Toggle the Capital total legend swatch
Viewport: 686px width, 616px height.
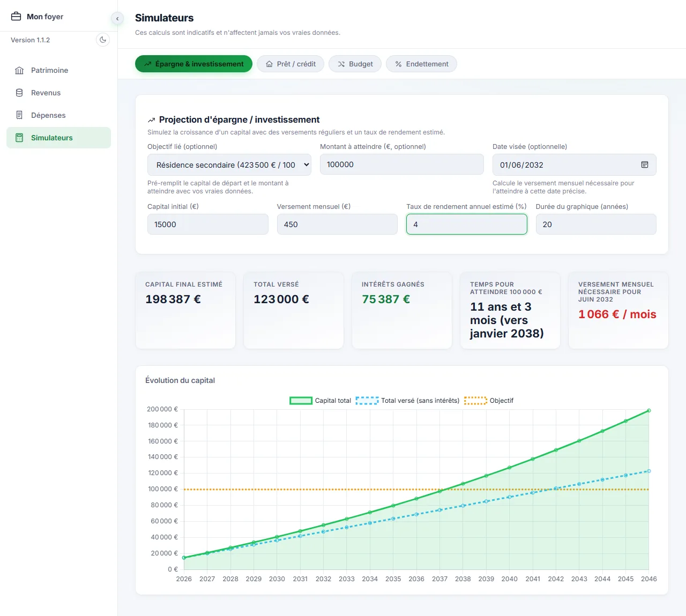(301, 401)
